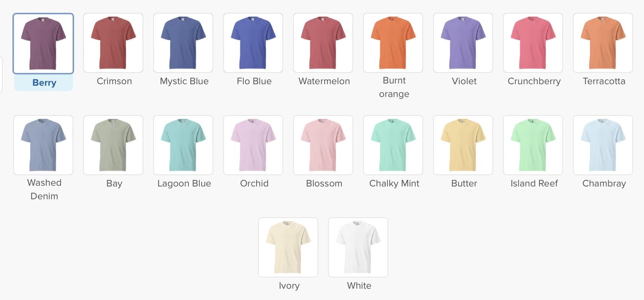The height and width of the screenshot is (300, 644).
Task: Pick the Crunchberry t-shirt color
Action: 533,43
